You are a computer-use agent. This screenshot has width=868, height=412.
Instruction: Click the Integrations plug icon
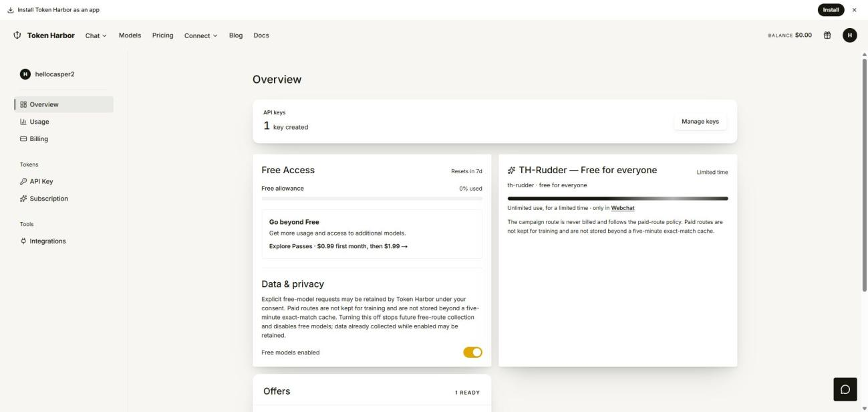point(23,241)
